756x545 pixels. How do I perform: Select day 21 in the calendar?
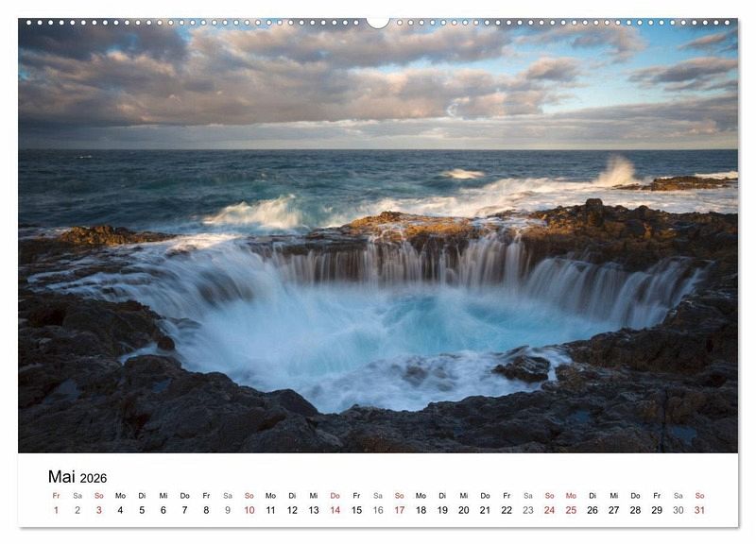click(485, 510)
